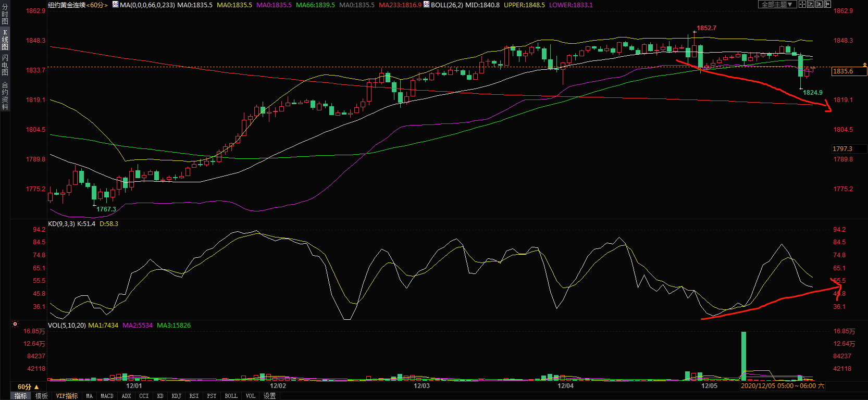The width and height of the screenshot is (868, 400).
Task: Open the 设置 settings button
Action: (x=269, y=396)
